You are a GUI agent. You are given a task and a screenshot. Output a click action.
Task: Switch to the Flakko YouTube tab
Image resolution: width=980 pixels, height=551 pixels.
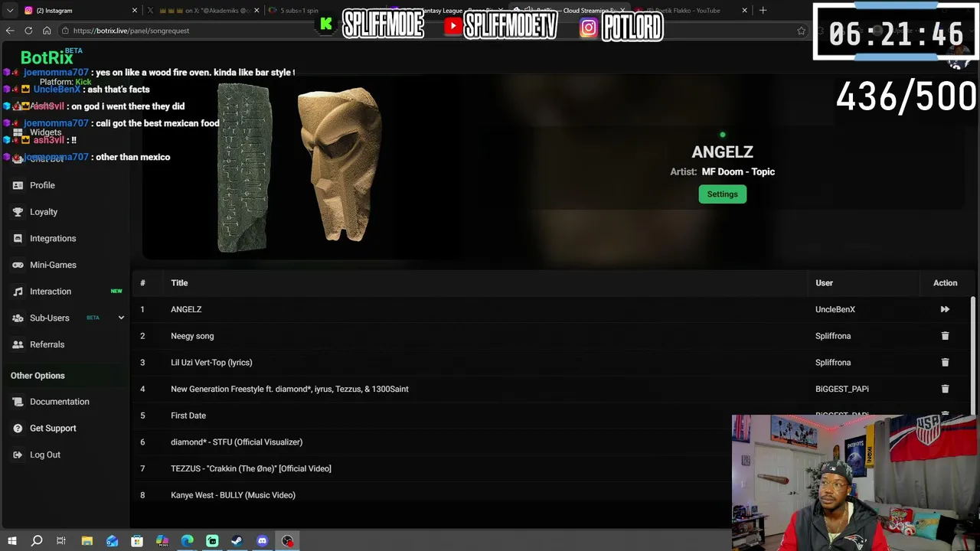pos(689,11)
